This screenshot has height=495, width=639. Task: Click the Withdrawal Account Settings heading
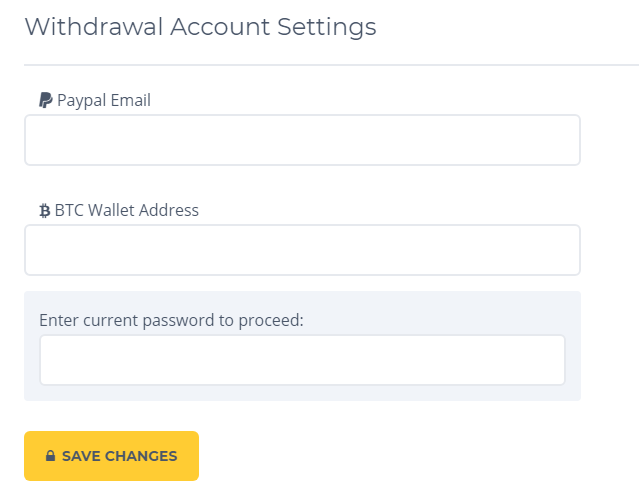(200, 27)
